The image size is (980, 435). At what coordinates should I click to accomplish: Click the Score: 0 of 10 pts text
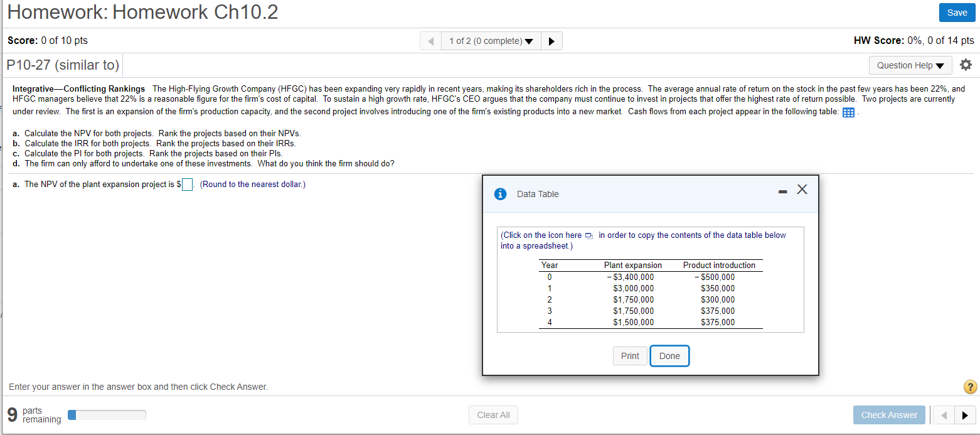coord(48,40)
